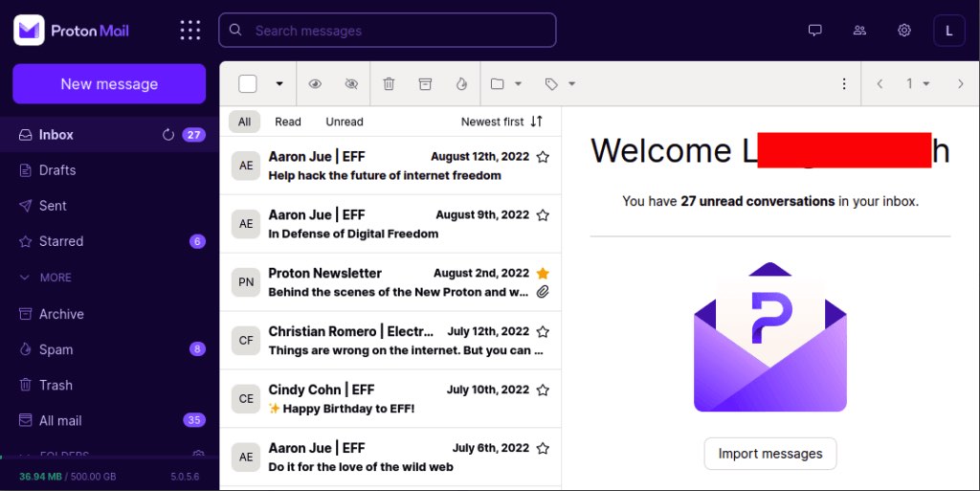Open settings gear icon
Viewport: 980px width, 491px height.
[904, 31]
